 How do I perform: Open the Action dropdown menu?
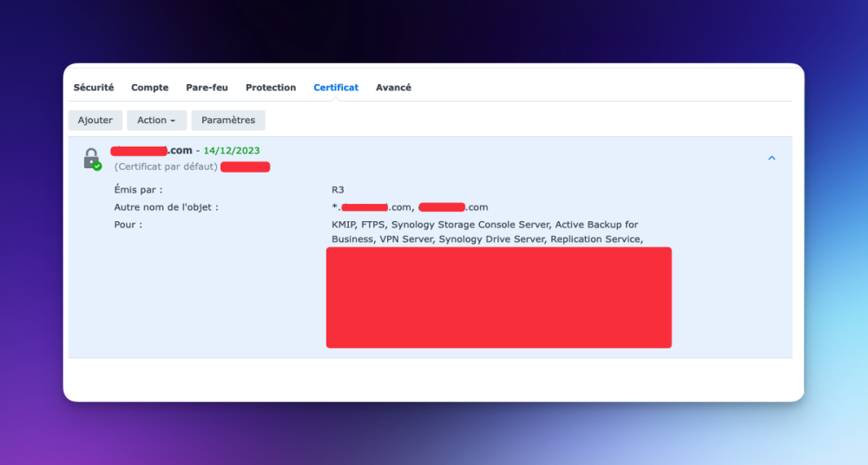156,120
